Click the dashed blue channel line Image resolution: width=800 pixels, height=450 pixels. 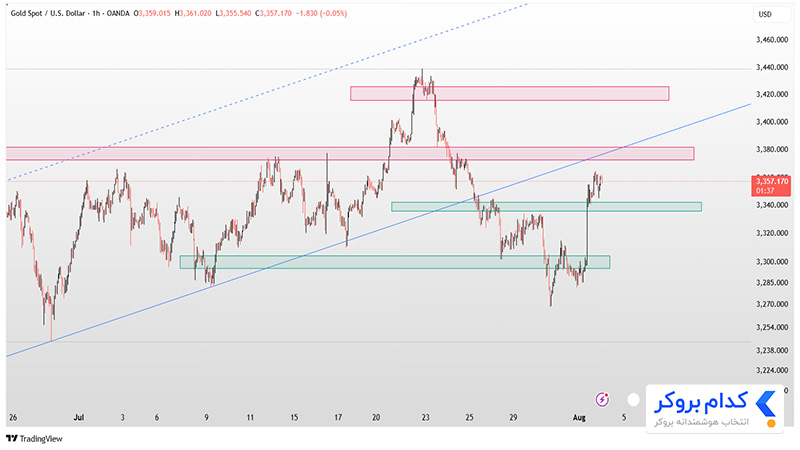265,93
